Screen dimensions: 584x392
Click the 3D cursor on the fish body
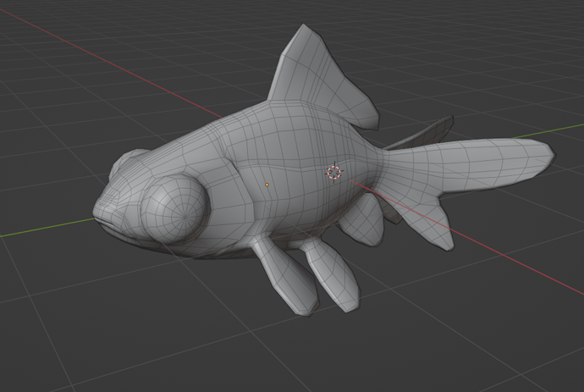334,172
